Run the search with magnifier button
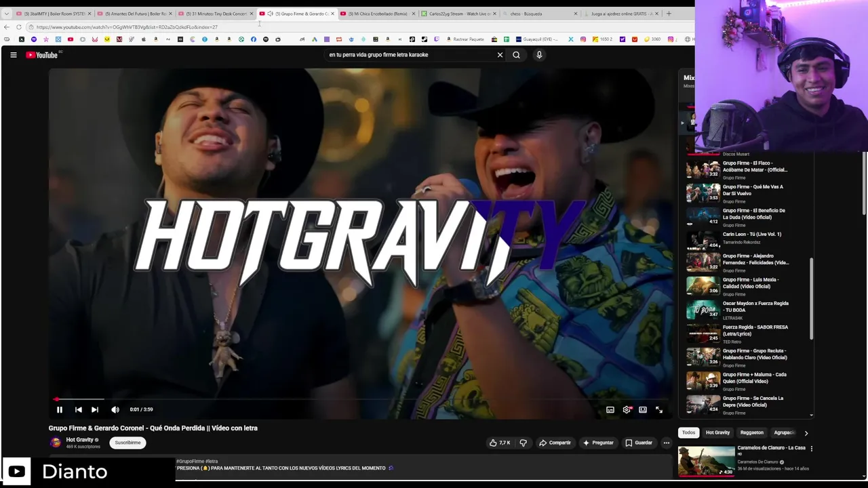 point(517,55)
